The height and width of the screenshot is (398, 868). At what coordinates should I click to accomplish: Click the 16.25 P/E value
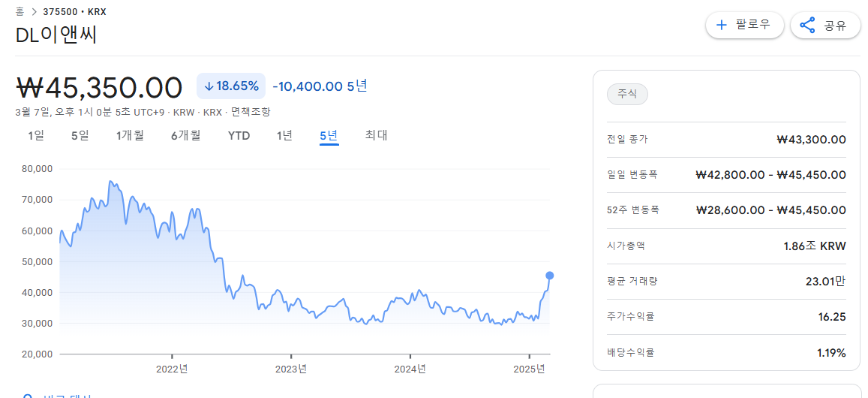pos(833,316)
